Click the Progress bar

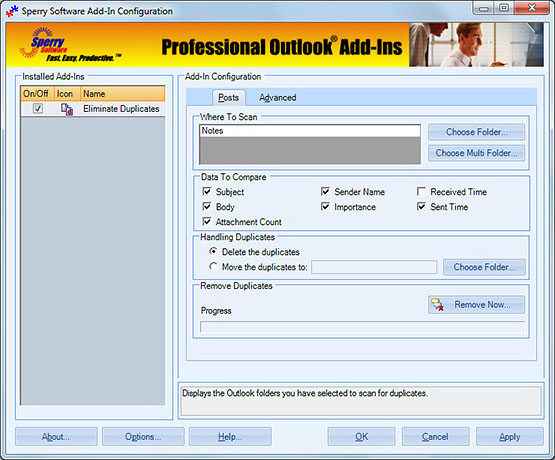pyautogui.click(x=362, y=327)
